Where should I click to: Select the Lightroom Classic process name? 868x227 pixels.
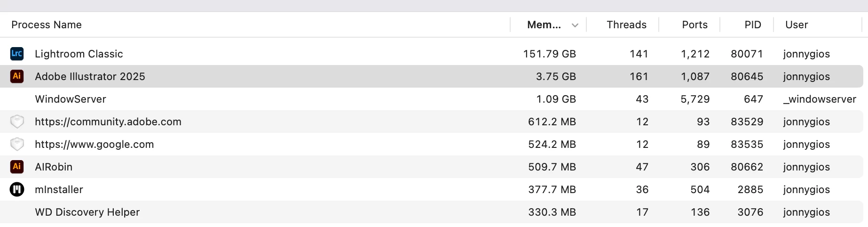click(x=79, y=54)
